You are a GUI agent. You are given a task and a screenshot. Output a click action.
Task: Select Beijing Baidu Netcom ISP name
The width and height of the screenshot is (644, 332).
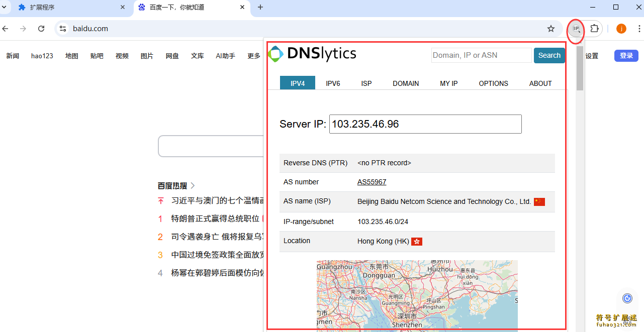pyautogui.click(x=444, y=201)
